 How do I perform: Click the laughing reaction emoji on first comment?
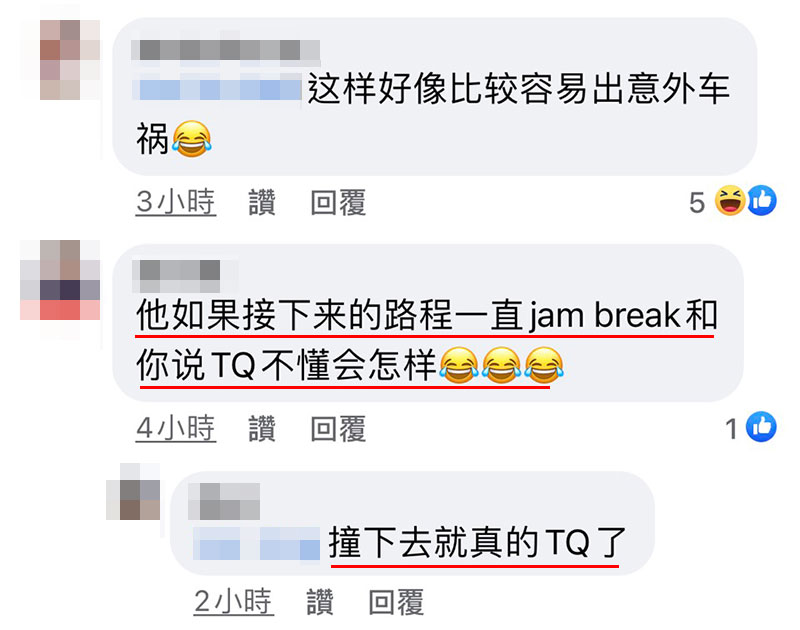click(730, 200)
